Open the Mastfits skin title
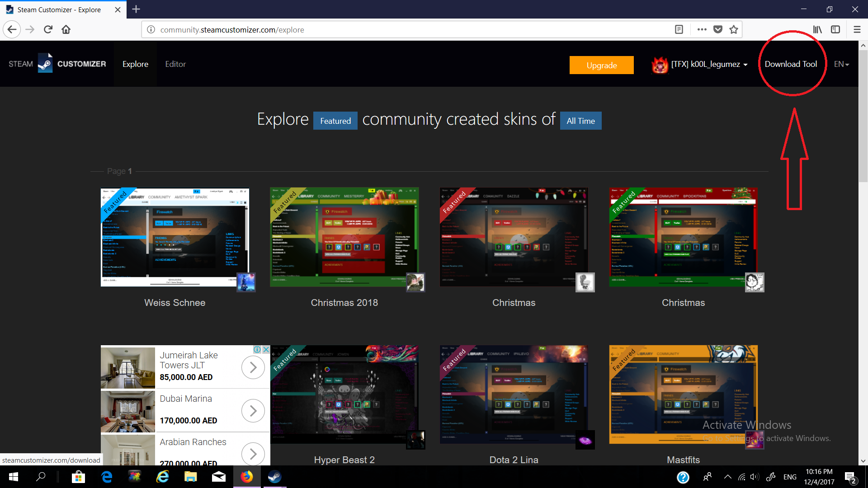This screenshot has width=868, height=488. click(684, 460)
